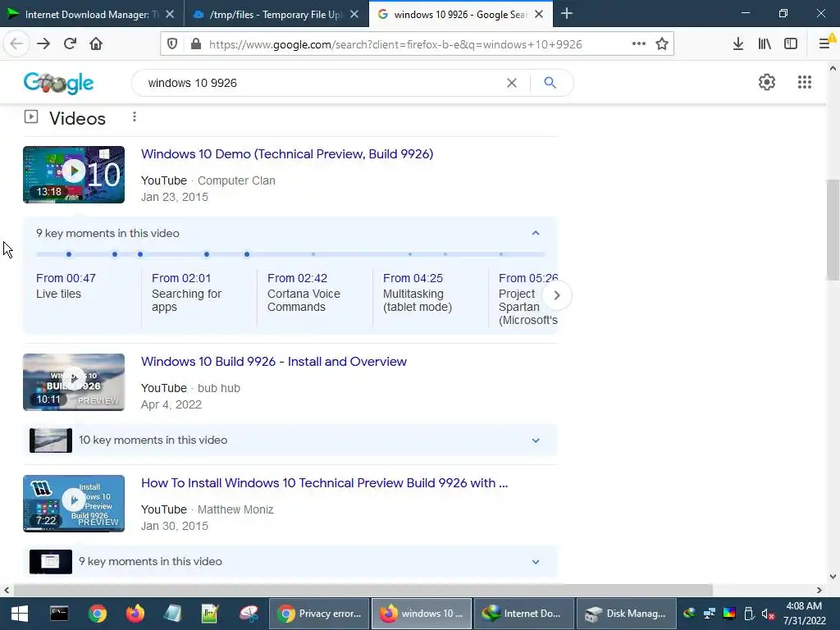Show next key moments with carousel arrow

(x=557, y=295)
